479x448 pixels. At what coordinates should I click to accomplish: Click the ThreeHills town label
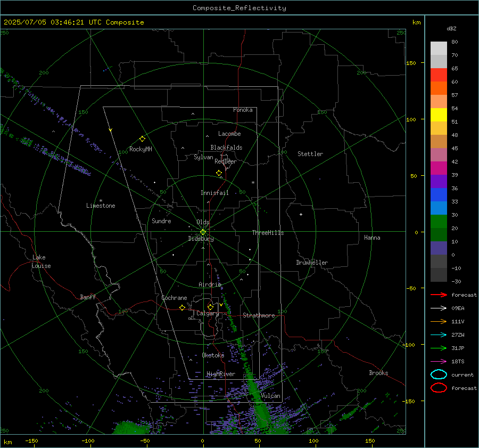268,233
